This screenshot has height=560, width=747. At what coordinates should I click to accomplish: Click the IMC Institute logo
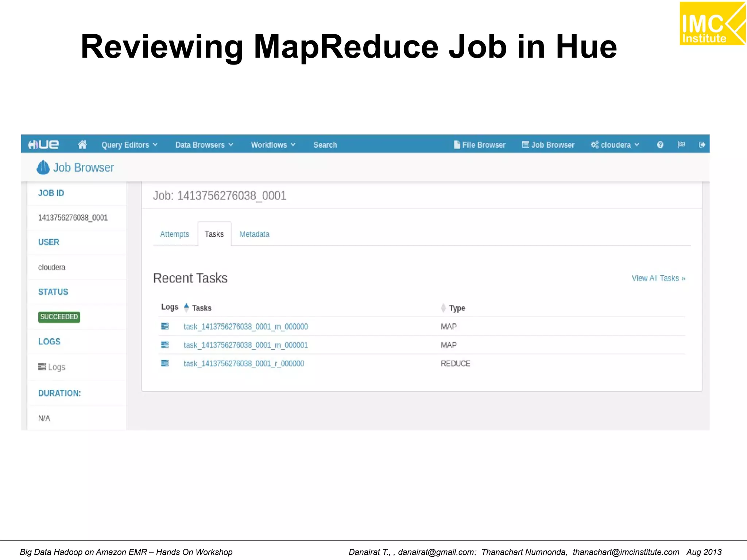pyautogui.click(x=712, y=23)
